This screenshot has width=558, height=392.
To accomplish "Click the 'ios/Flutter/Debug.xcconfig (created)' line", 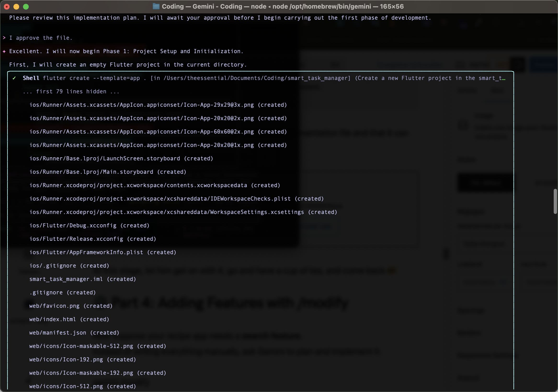I will (x=89, y=225).
